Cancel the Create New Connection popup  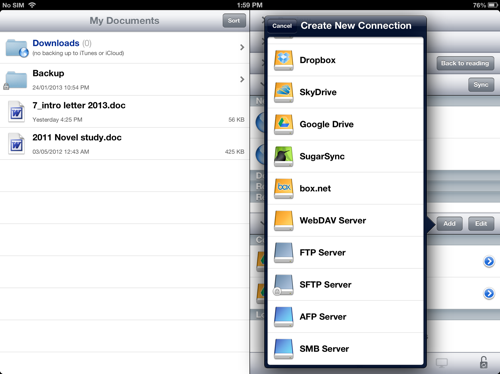[282, 26]
